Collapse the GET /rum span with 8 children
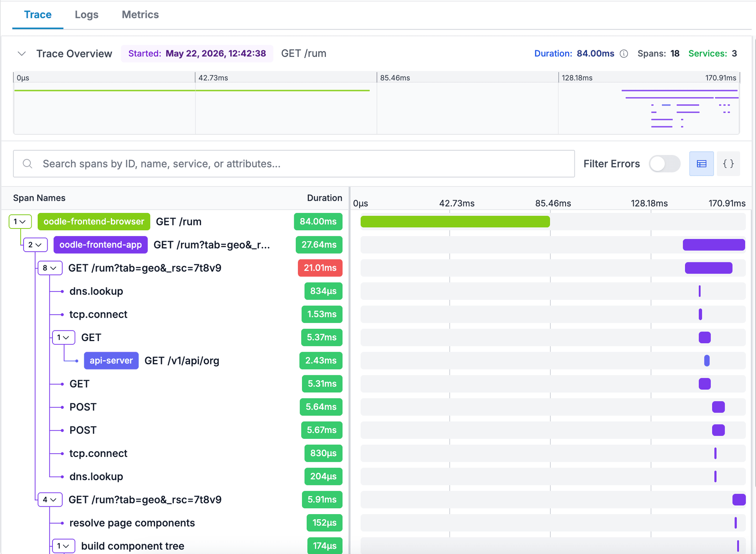Image resolution: width=756 pixels, height=554 pixels. coord(50,268)
